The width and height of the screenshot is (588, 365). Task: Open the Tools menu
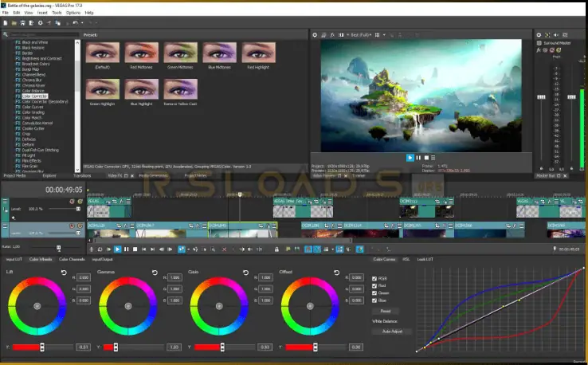[57, 13]
